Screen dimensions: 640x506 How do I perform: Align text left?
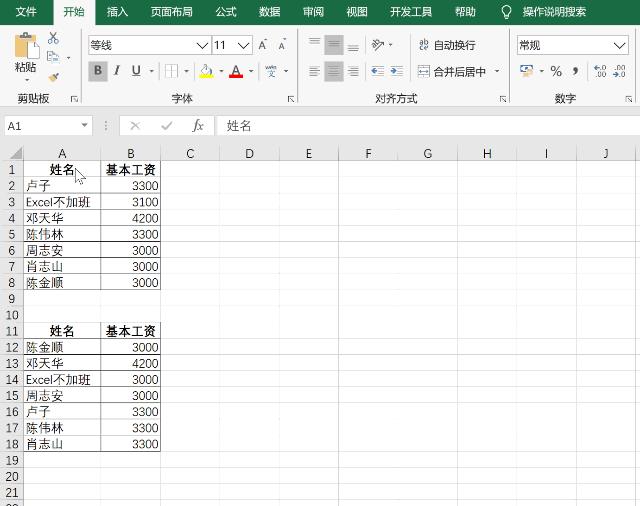click(314, 71)
